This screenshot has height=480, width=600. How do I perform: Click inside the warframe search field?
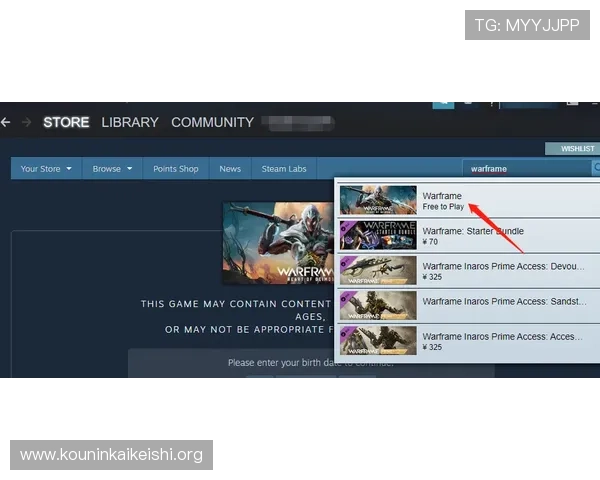pos(525,168)
